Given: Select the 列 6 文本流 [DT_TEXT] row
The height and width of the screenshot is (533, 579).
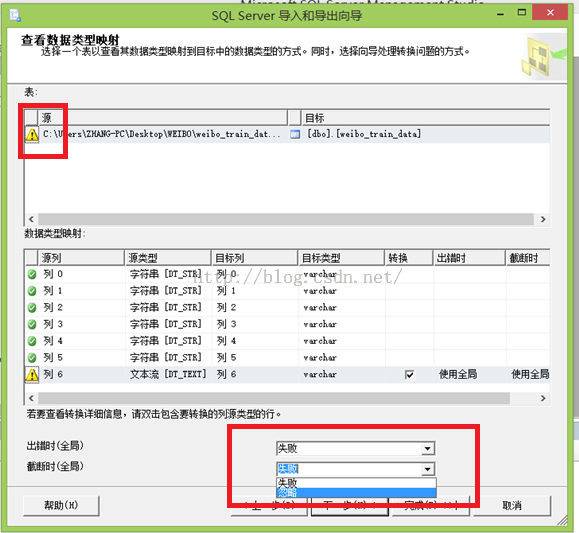Looking at the screenshot, I should point(287,375).
